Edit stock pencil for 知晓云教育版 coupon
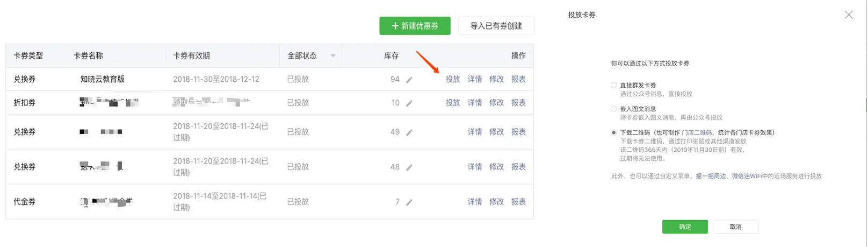The height and width of the screenshot is (247, 868). pos(409,80)
